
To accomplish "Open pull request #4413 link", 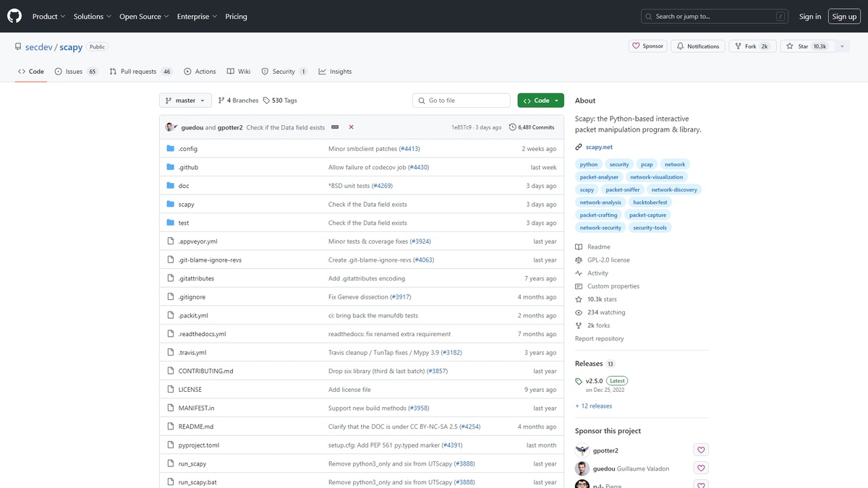I will [409, 148].
